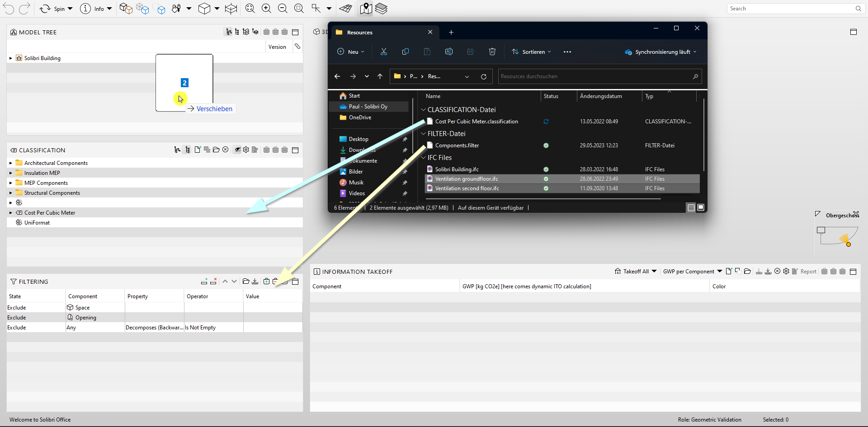Maximize the Model Tree panel
The image size is (868, 427).
coord(295,32)
